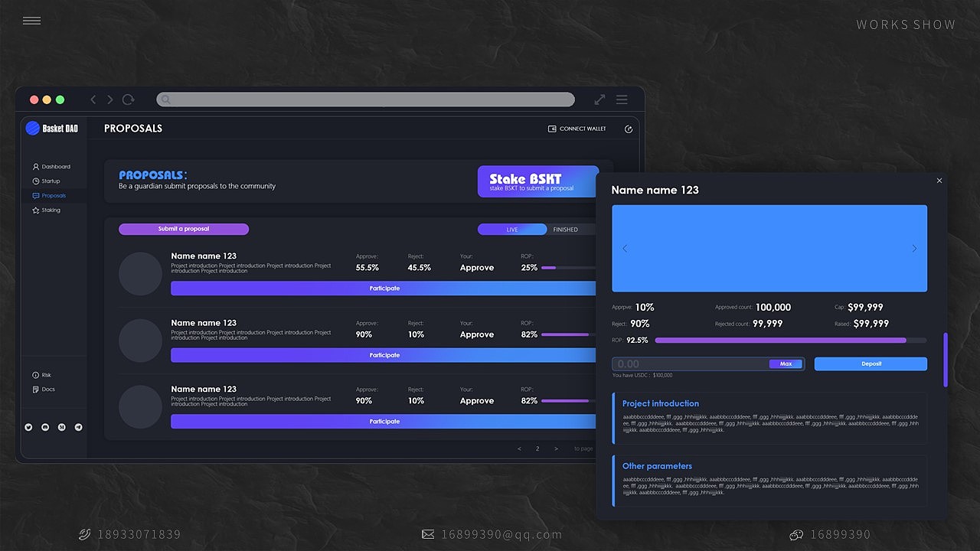Click the phone number 18933071839
Image resolution: width=980 pixels, height=551 pixels.
[139, 534]
